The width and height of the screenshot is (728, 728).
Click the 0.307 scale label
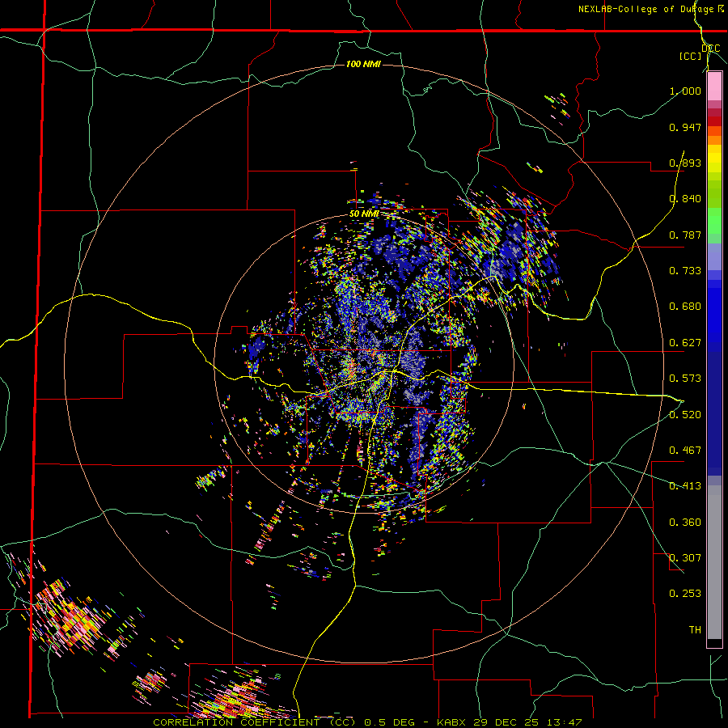click(x=685, y=558)
